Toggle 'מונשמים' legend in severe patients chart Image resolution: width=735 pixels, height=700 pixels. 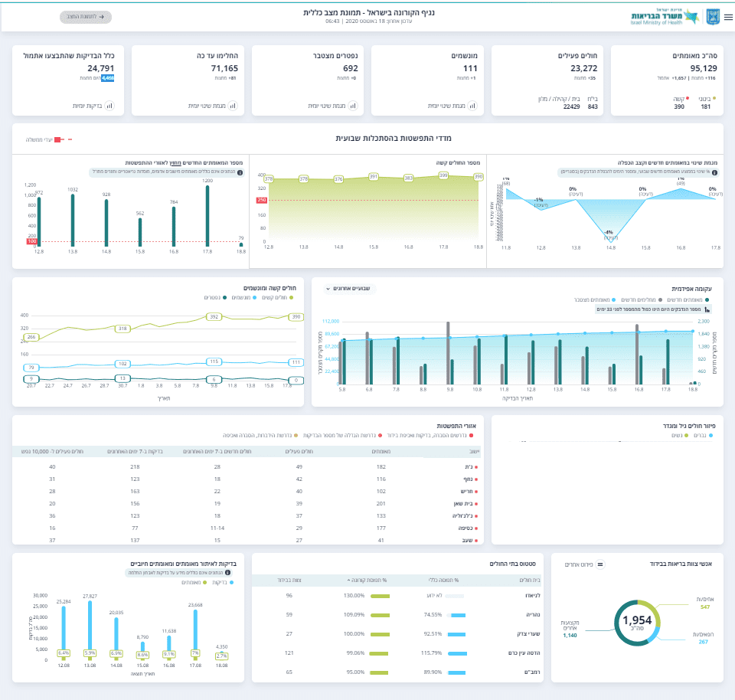pos(243,298)
